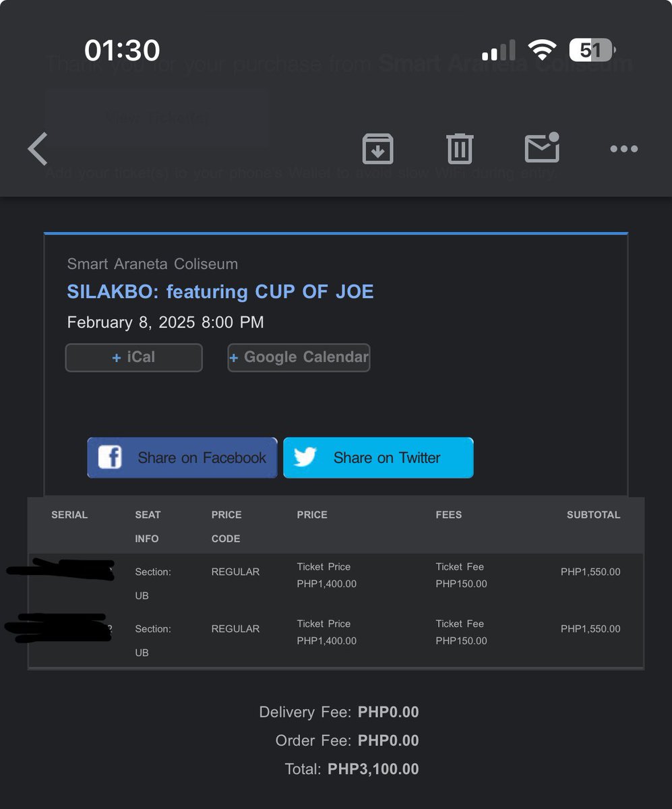Tap the battery indicator showing 51
The height and width of the screenshot is (809, 672).
(592, 50)
